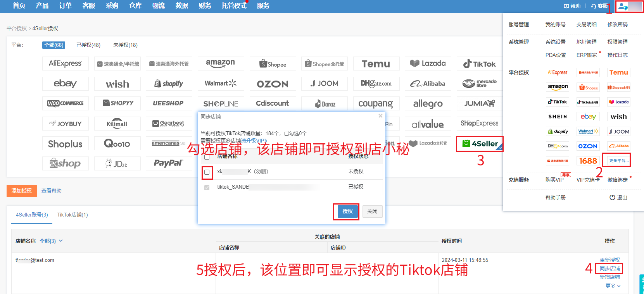
Task: Expand the 店铺名称 全部(3) filter dropdown
Action: (51, 241)
